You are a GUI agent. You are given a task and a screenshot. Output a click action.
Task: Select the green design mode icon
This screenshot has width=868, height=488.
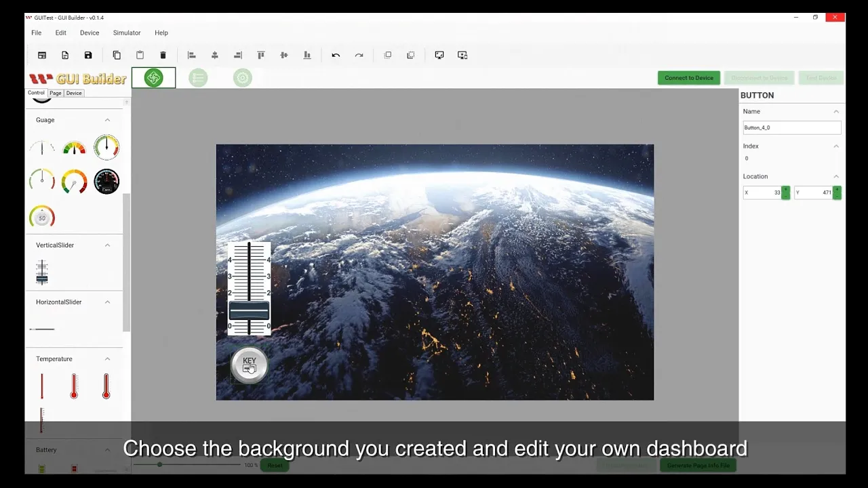pos(154,78)
